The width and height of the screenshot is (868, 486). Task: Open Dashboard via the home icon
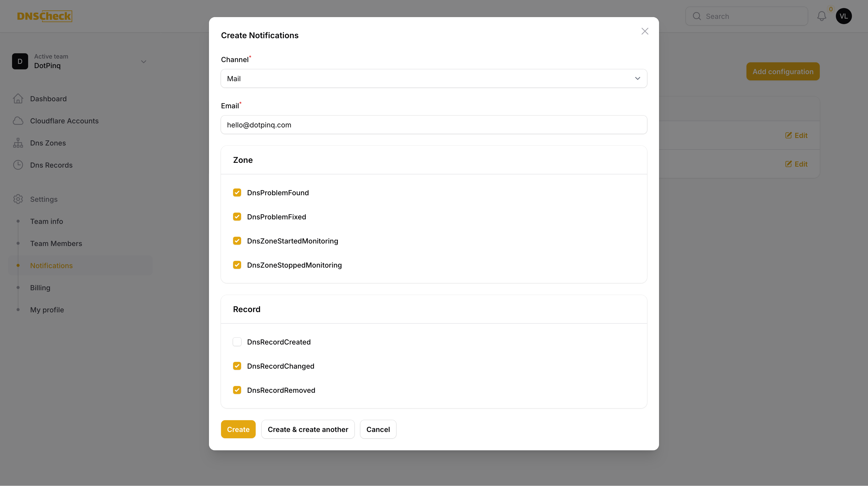click(x=18, y=99)
